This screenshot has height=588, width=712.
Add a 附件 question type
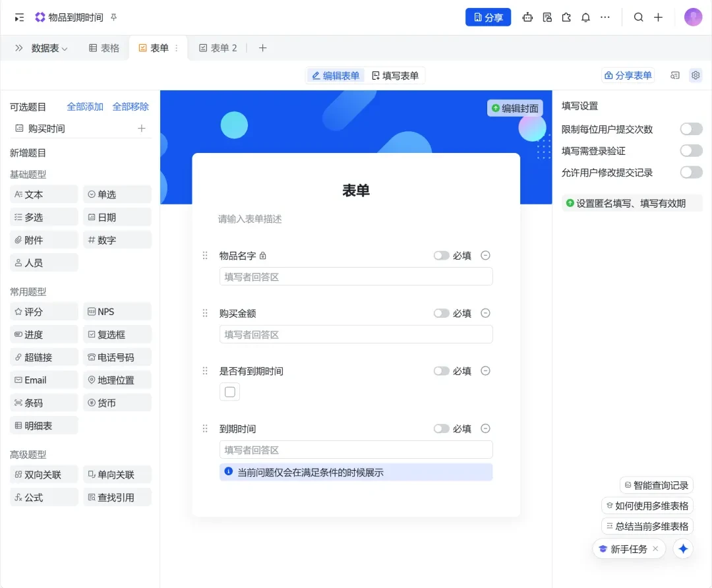pos(44,240)
